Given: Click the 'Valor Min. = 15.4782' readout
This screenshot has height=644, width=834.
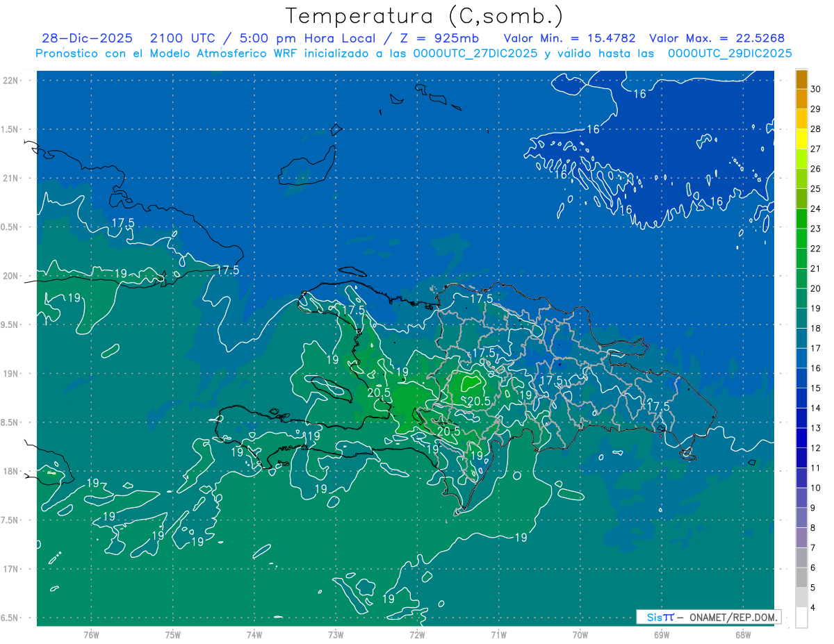Looking at the screenshot, I should [570, 38].
